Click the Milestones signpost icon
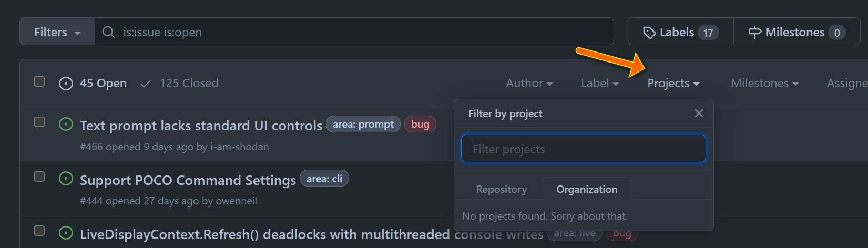The width and height of the screenshot is (868, 248). 755,33
